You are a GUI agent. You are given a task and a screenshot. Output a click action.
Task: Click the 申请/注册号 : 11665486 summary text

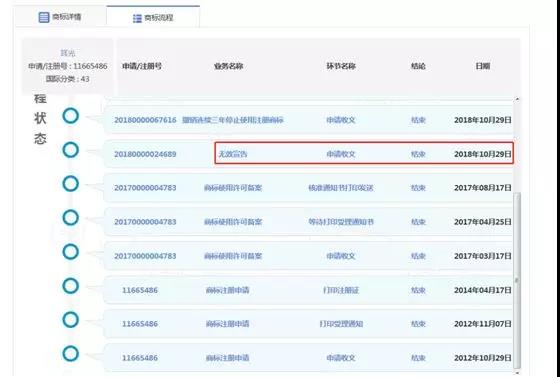[x=68, y=66]
